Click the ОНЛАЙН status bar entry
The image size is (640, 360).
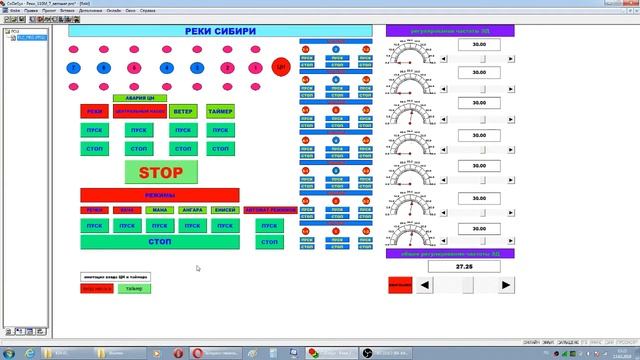pos(531,342)
